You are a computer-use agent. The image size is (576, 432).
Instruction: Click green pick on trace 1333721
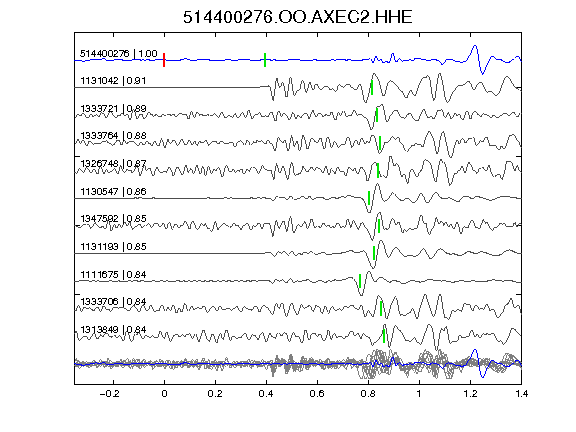pyautogui.click(x=377, y=115)
